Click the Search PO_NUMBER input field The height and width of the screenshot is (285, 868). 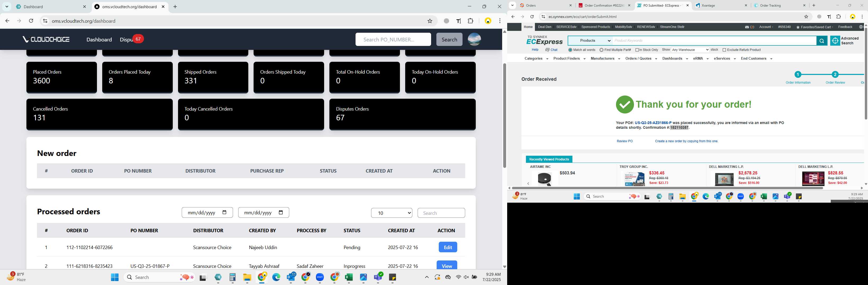pos(393,39)
